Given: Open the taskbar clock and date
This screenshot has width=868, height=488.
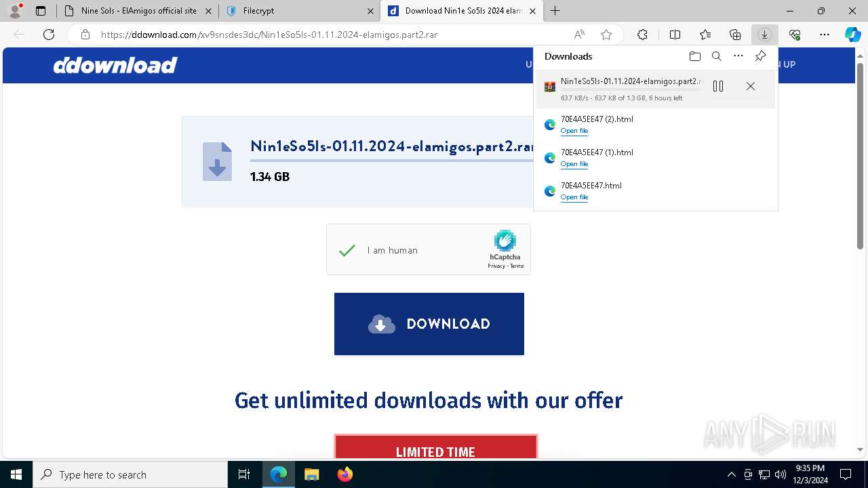Looking at the screenshot, I should pyautogui.click(x=810, y=474).
